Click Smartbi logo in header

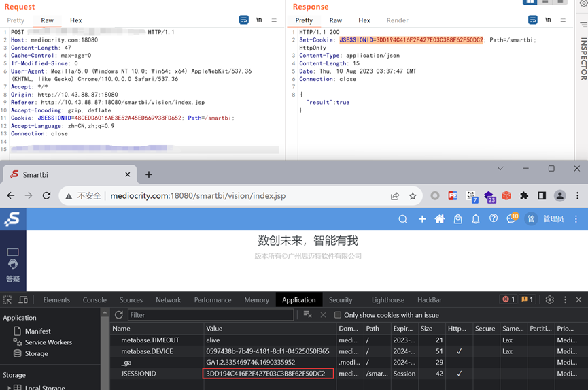pos(13,218)
